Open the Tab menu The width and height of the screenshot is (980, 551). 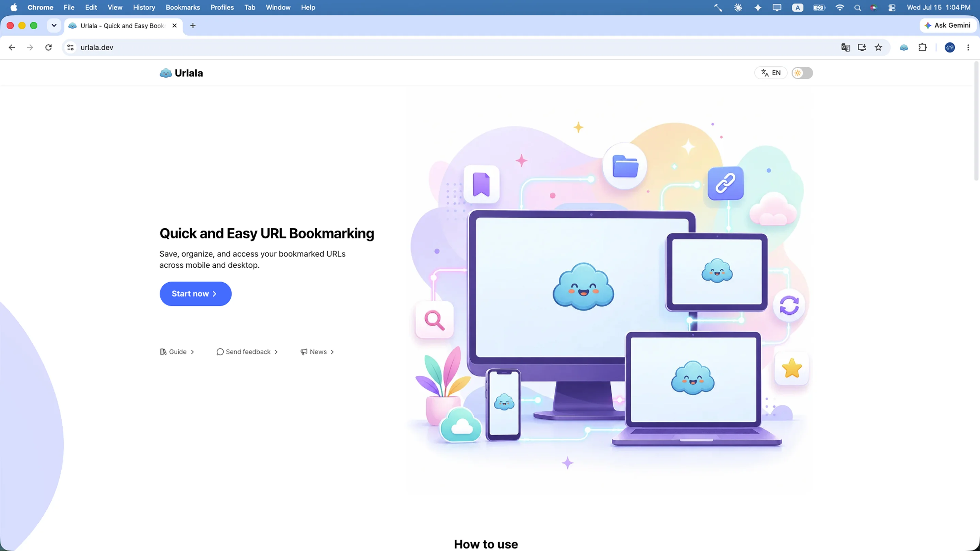point(249,7)
